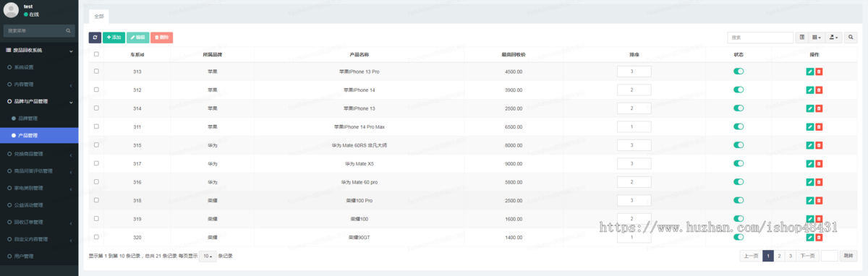The height and width of the screenshot is (276, 868).
Task: Expand the 自定义内容管理 sidebar menu
Action: click(39, 239)
